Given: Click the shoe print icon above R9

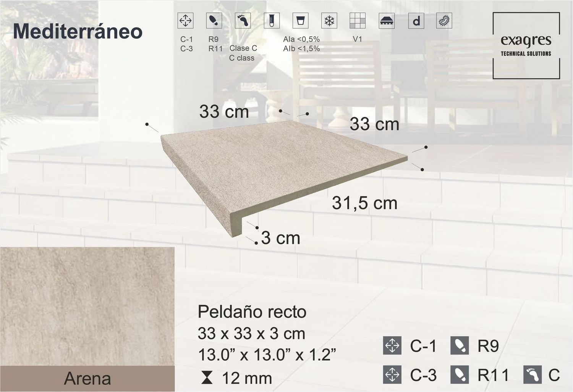Looking at the screenshot, I should click(x=214, y=21).
